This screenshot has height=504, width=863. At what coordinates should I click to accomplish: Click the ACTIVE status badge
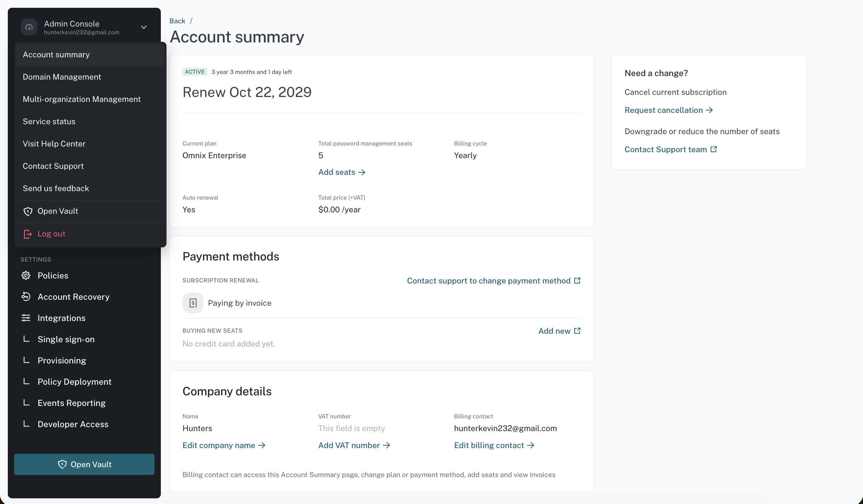click(x=195, y=72)
